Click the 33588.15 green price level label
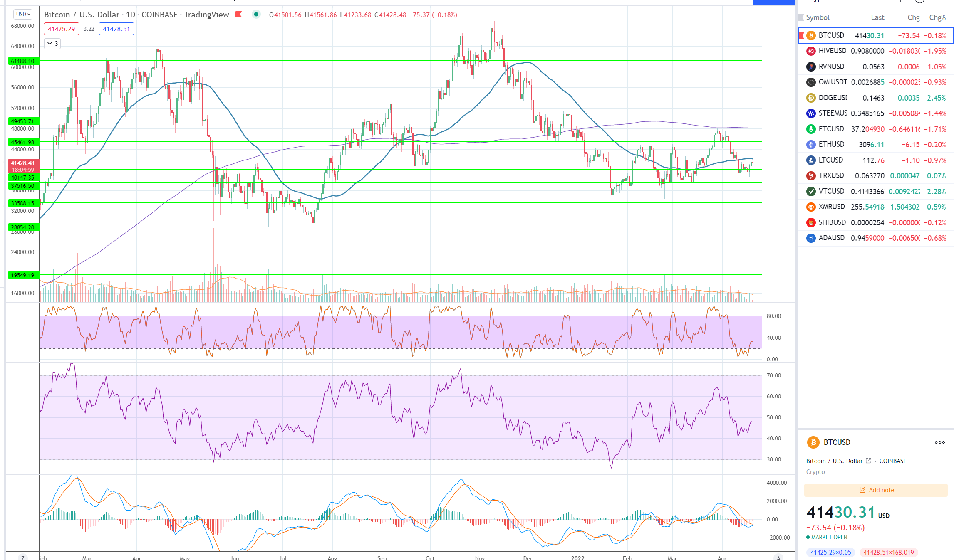954x560 pixels. (x=23, y=203)
